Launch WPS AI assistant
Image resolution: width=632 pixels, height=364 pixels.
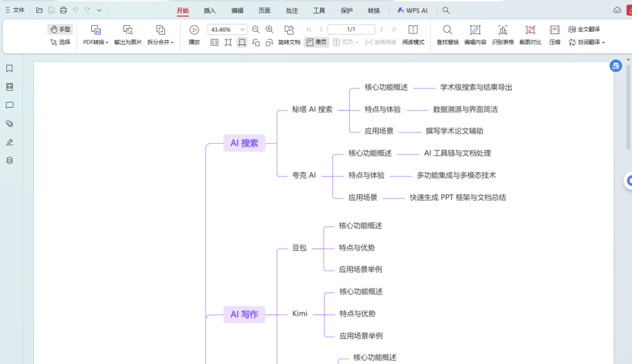(413, 10)
